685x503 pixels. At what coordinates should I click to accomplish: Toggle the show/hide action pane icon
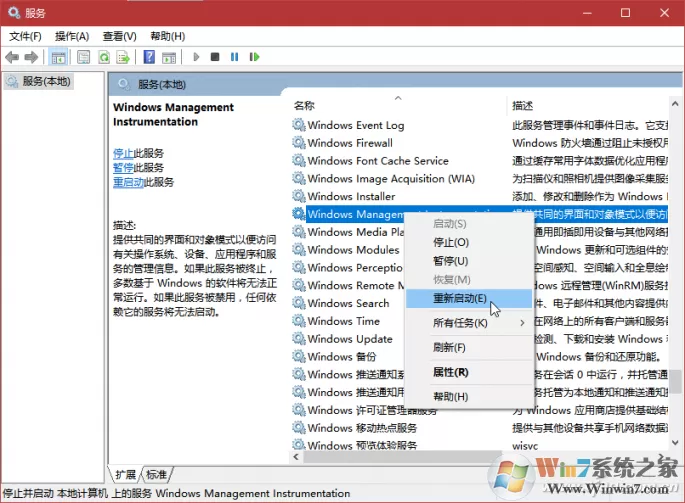169,57
